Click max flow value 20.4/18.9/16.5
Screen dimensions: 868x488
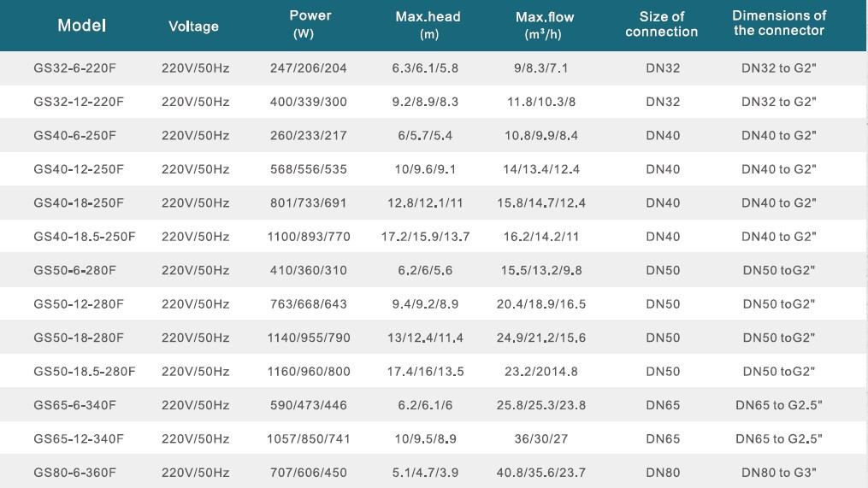click(x=540, y=304)
